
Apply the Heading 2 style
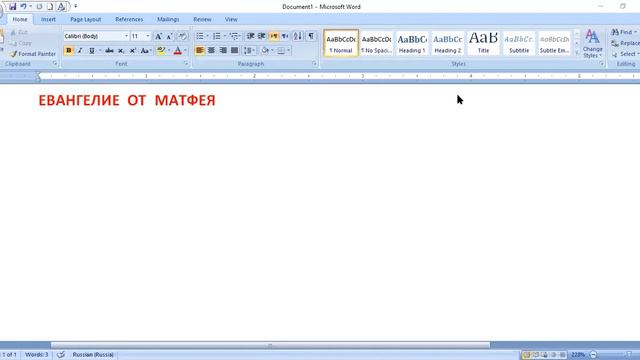(447, 43)
